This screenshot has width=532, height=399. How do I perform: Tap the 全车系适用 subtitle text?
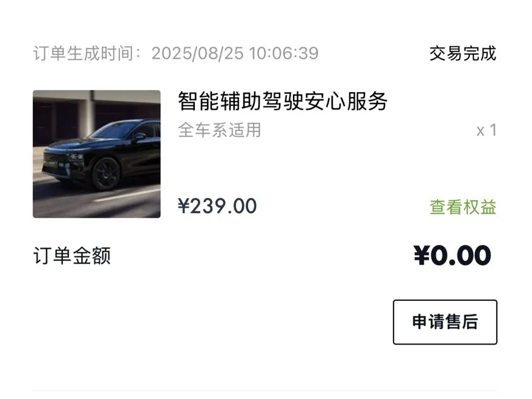(x=219, y=130)
